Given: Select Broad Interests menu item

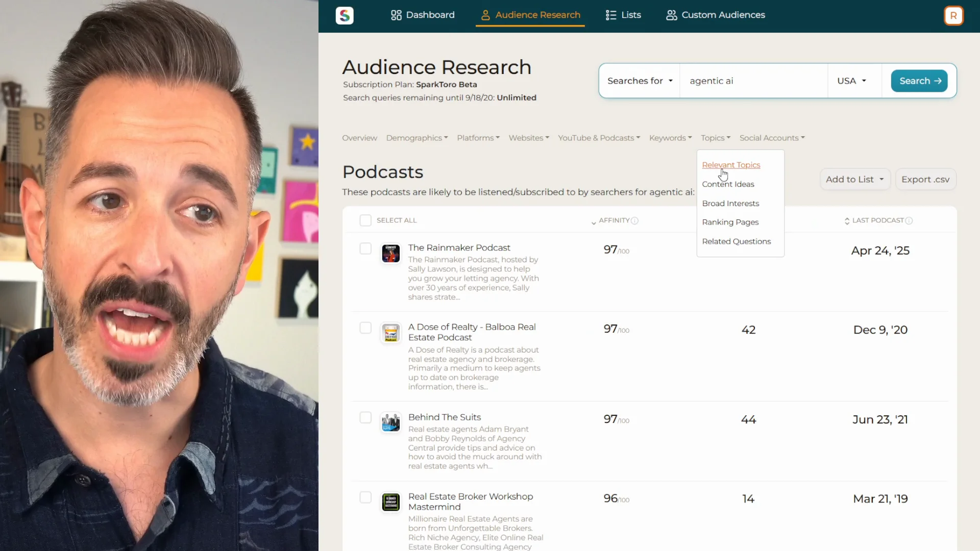Looking at the screenshot, I should pyautogui.click(x=730, y=203).
